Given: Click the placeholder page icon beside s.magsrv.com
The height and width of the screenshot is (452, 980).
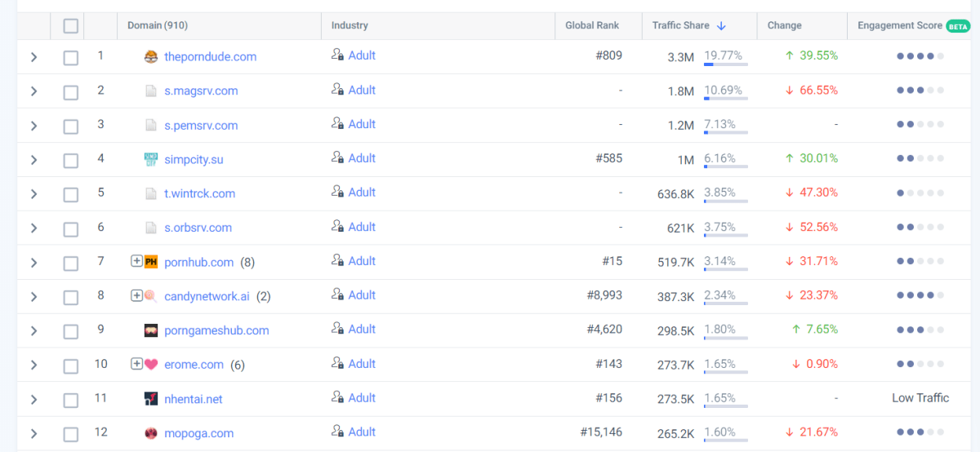Looking at the screenshot, I should [x=150, y=91].
